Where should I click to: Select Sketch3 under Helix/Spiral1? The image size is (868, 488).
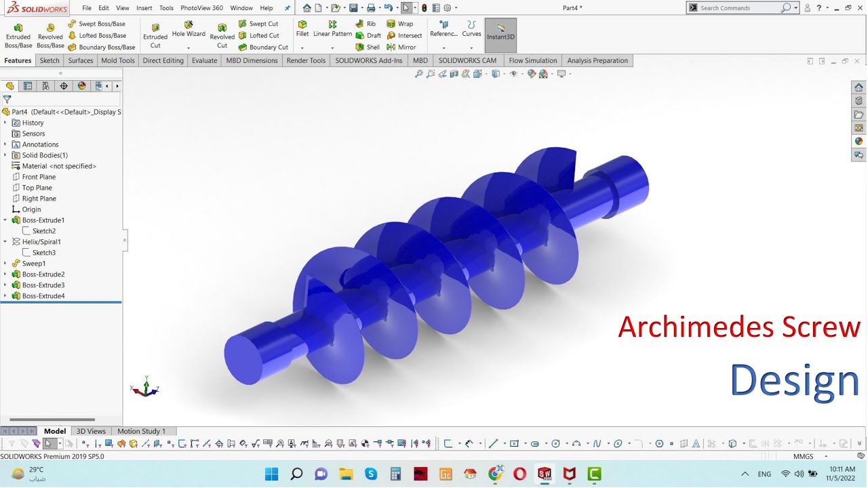coord(39,253)
